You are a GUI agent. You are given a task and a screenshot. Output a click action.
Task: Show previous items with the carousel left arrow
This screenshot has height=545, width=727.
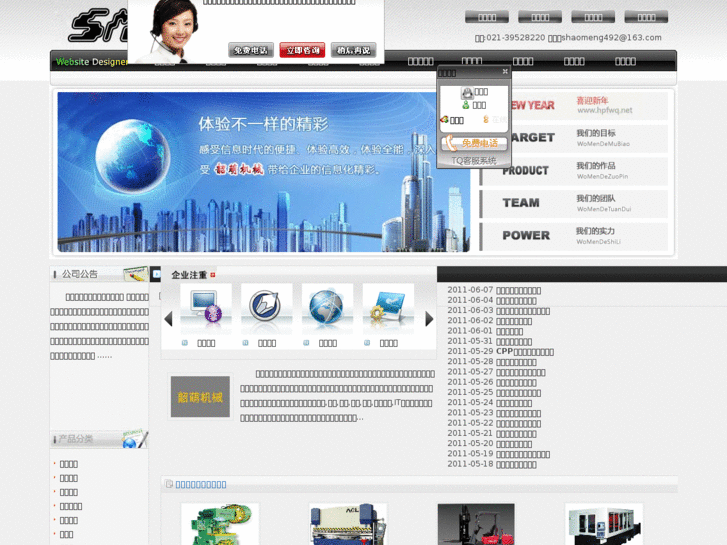168,318
